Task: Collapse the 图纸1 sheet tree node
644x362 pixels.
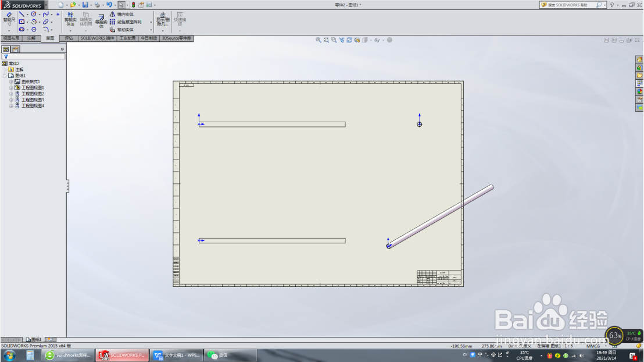Action: (5, 76)
